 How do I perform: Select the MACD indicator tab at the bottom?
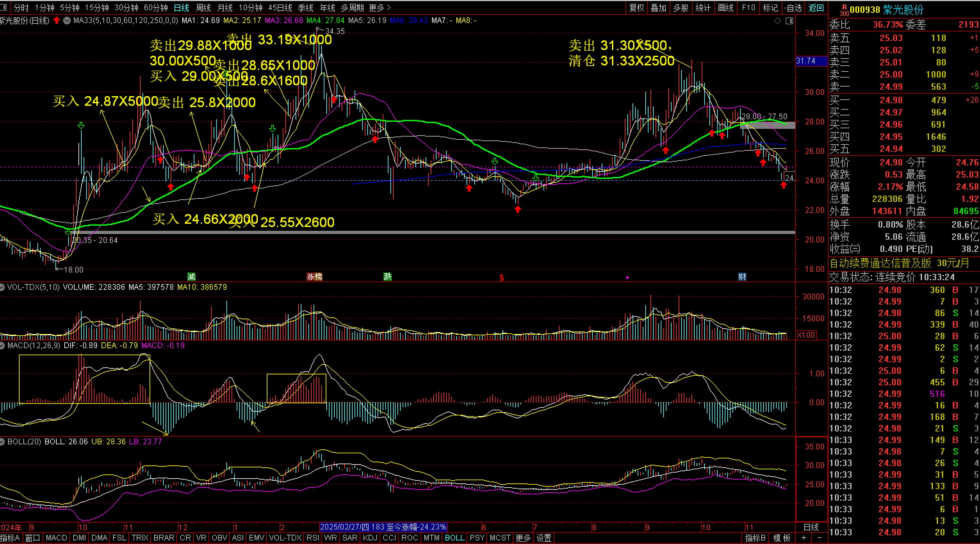pyautogui.click(x=56, y=538)
